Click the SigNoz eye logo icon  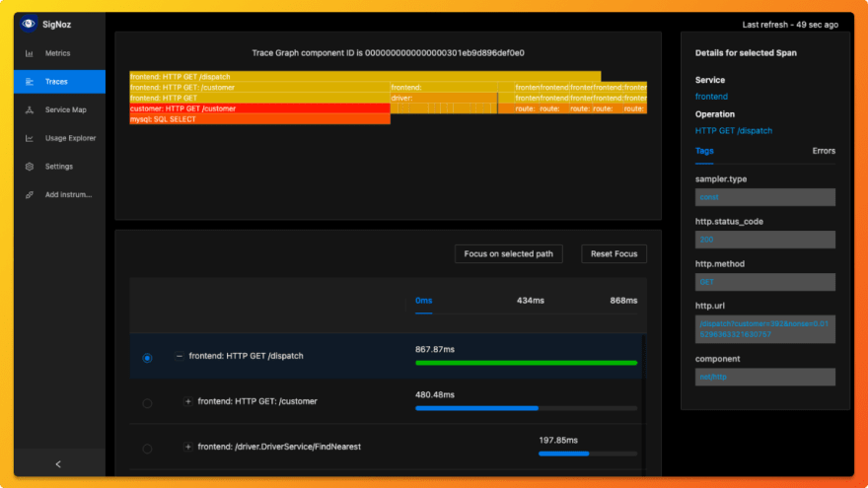click(28, 24)
